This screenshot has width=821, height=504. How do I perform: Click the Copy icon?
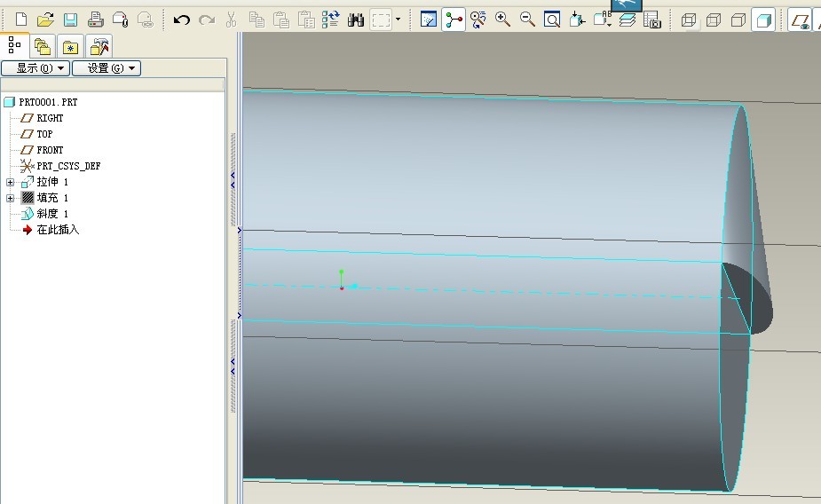pyautogui.click(x=256, y=20)
